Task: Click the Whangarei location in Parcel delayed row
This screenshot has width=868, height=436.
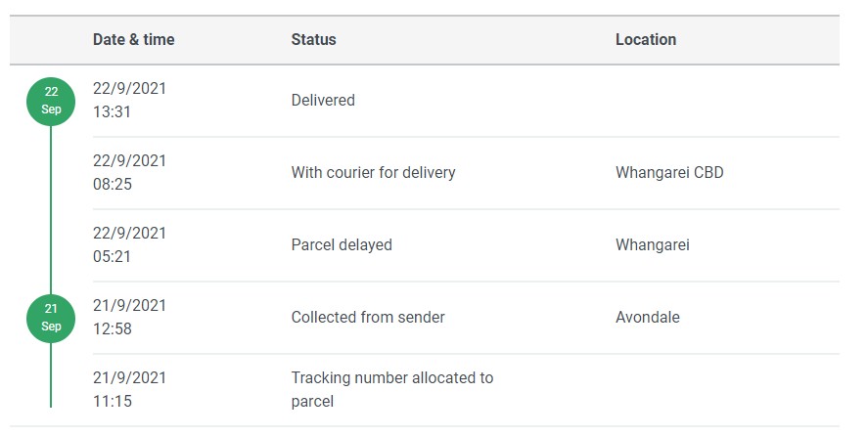Action: [653, 245]
